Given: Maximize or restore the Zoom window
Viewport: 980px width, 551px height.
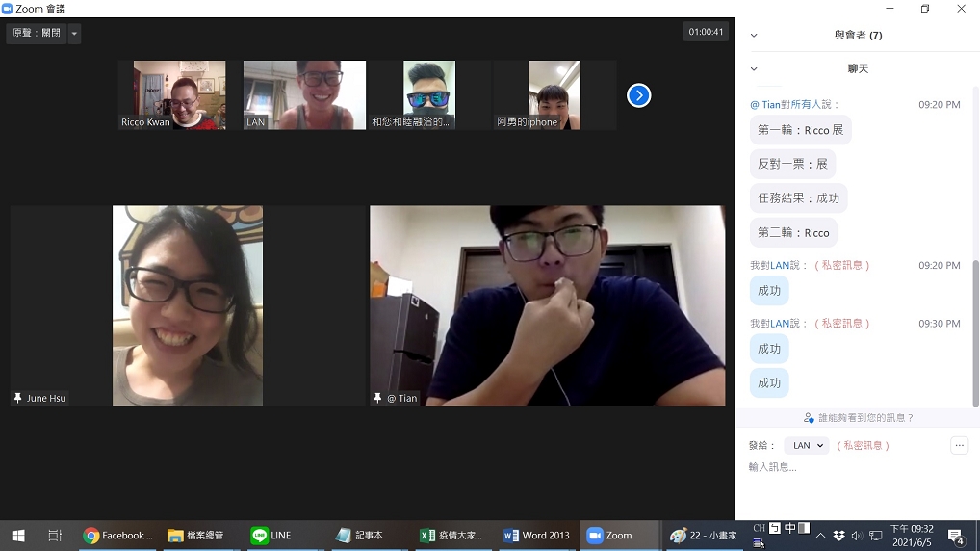Looking at the screenshot, I should tap(925, 9).
